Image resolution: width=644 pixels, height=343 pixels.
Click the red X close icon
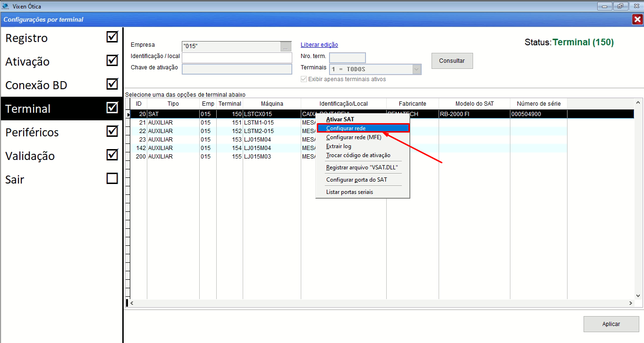(637, 19)
